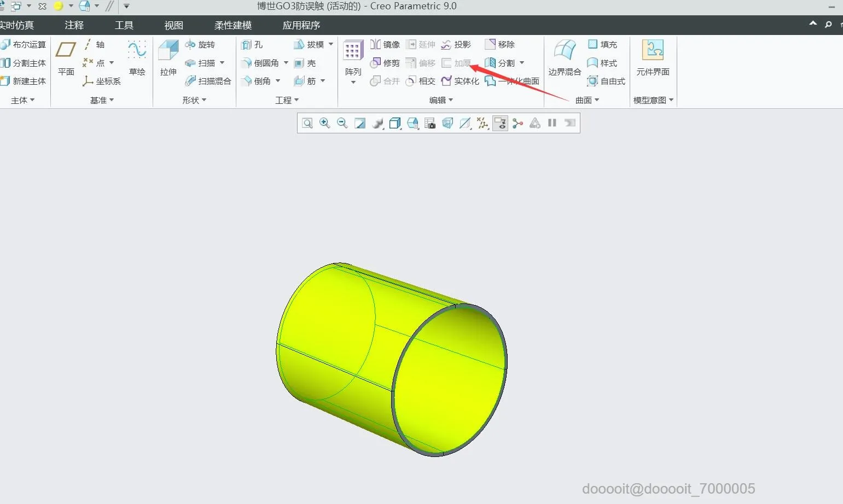Image resolution: width=843 pixels, height=504 pixels.
Task: Use the 移除 (Remove) tool
Action: click(x=500, y=44)
